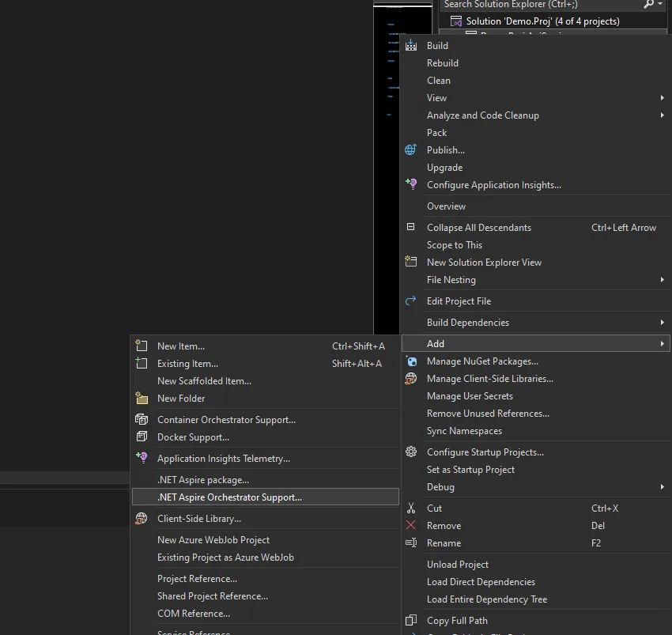
Task: Expand the Analyze and Code Cleanup submenu
Action: (x=662, y=115)
